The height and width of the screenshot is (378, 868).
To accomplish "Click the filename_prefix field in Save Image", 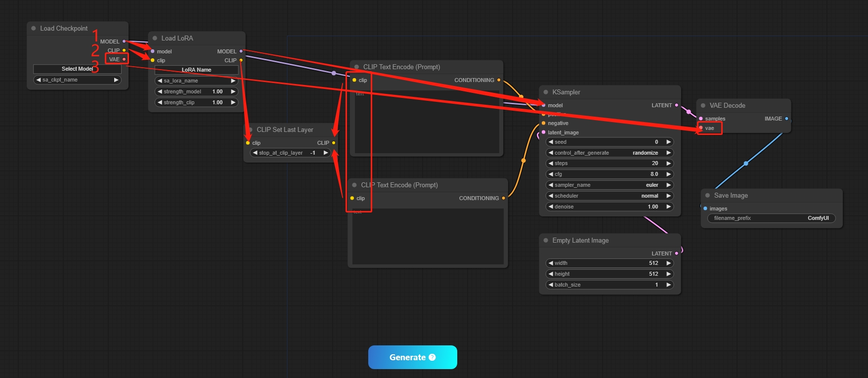I will pyautogui.click(x=771, y=218).
